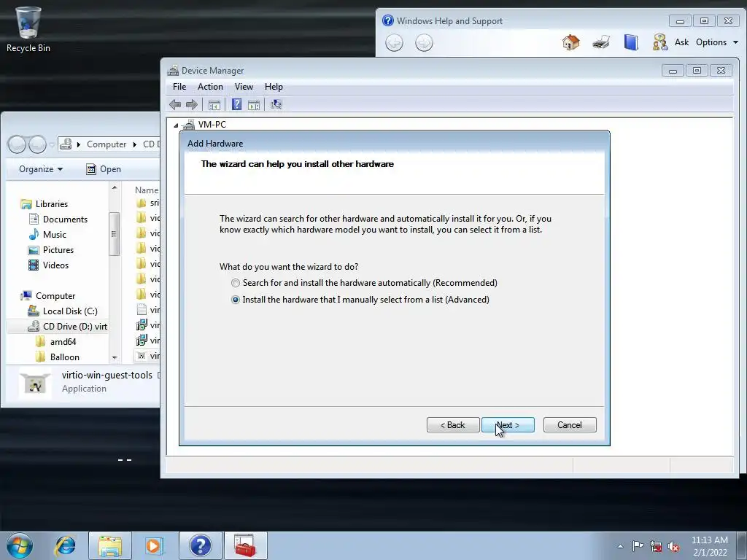Click the Back button in Add Hardware wizard

pos(453,425)
